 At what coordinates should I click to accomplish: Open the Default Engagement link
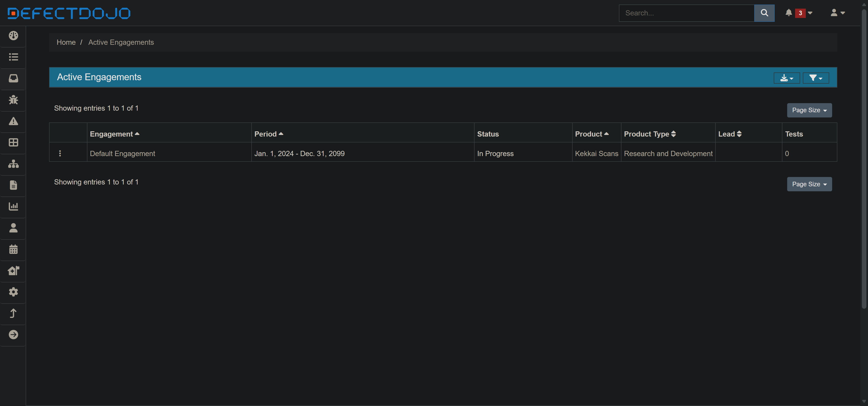(x=122, y=153)
